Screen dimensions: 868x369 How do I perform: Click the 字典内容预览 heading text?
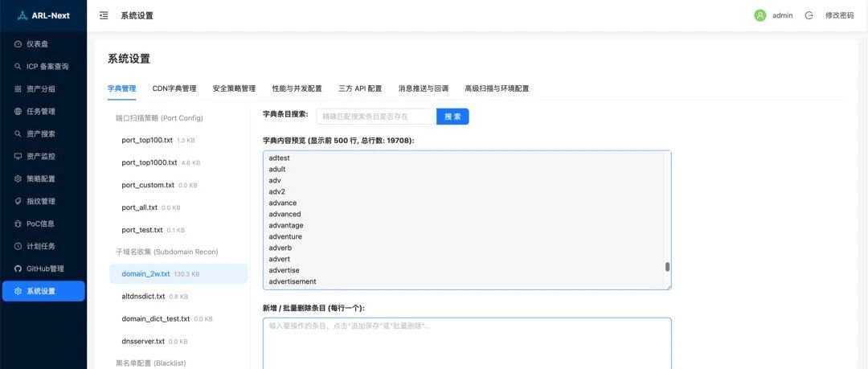(339, 141)
